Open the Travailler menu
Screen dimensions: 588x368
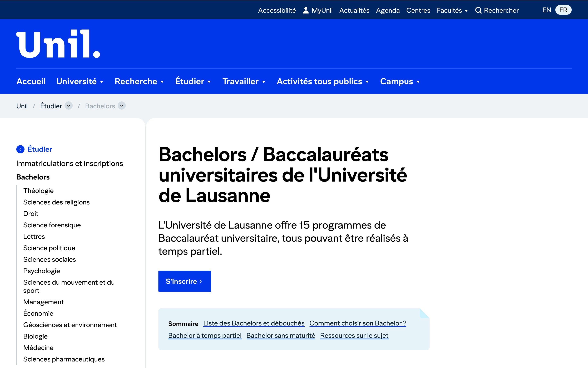coord(244,81)
